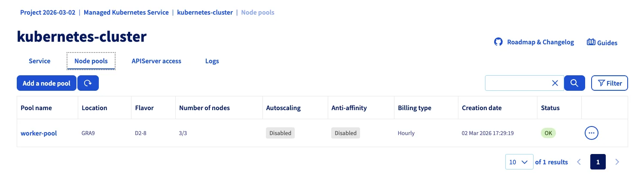Go to next results page arrow
This screenshot has width=644, height=191.
click(617, 162)
